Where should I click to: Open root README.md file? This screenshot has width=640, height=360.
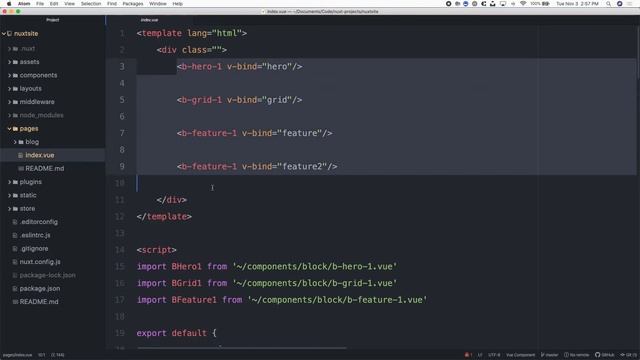(39, 302)
